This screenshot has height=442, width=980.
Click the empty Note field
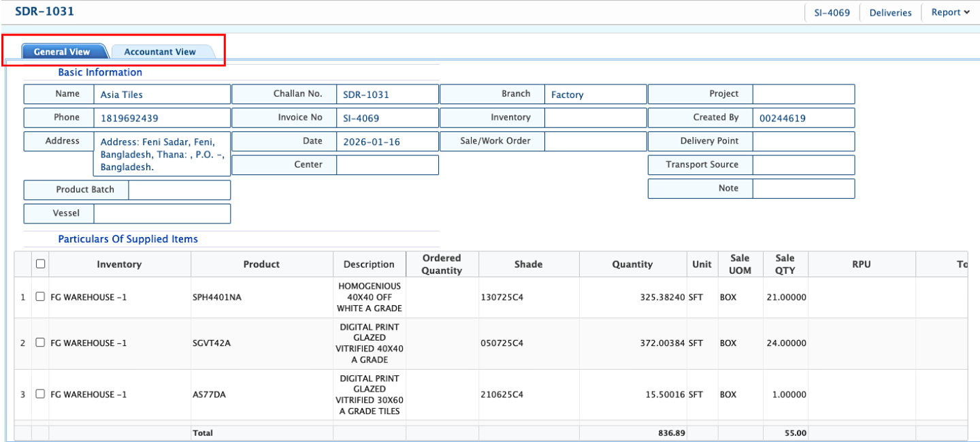tap(803, 189)
